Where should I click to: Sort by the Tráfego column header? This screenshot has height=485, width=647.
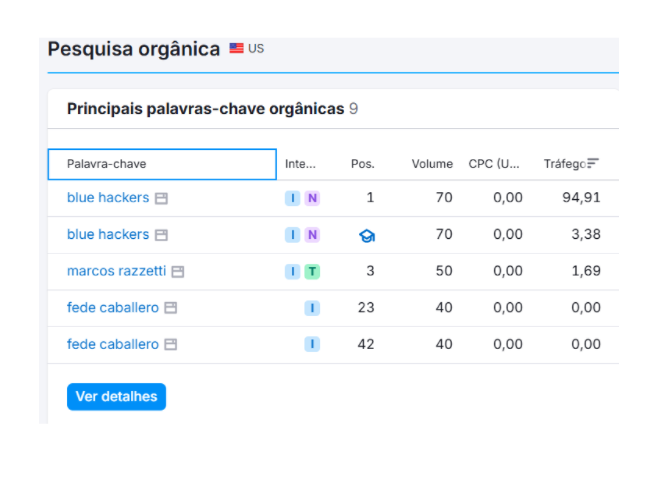click(x=565, y=164)
